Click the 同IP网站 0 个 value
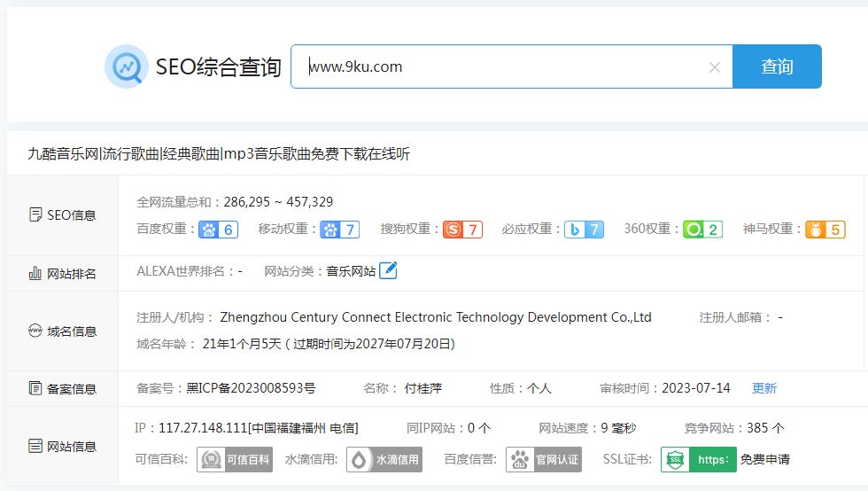Screen dimensions: 868x491 tap(479, 428)
